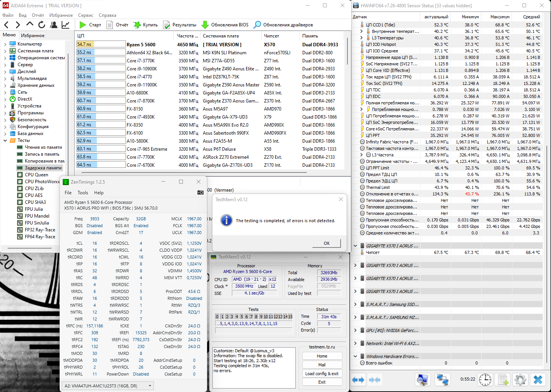Expand Network: Intel Wi-Fi 6 sensor group
The height and width of the screenshot is (392, 551).
pyautogui.click(x=355, y=343)
